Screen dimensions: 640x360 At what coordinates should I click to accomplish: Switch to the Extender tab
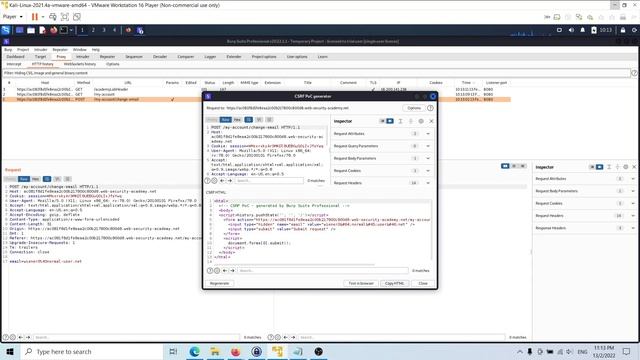tap(234, 57)
